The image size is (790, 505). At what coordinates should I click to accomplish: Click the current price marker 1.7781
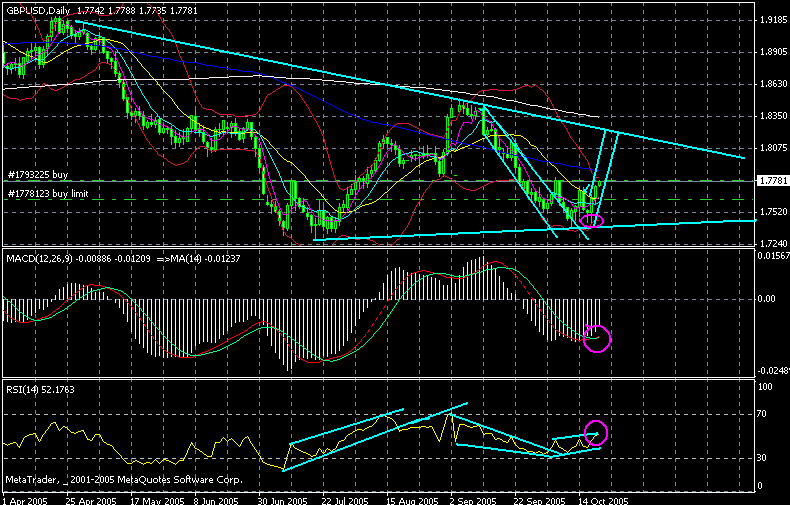772,180
